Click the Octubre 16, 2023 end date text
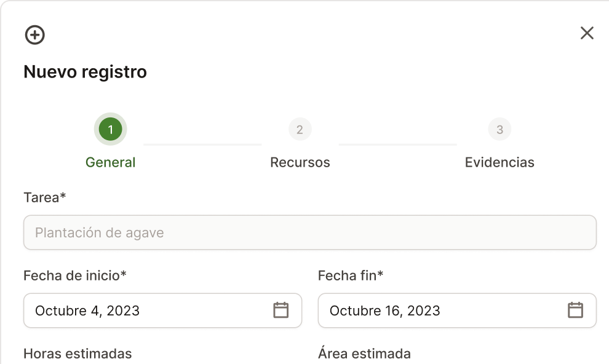The image size is (609, 364). 385,311
